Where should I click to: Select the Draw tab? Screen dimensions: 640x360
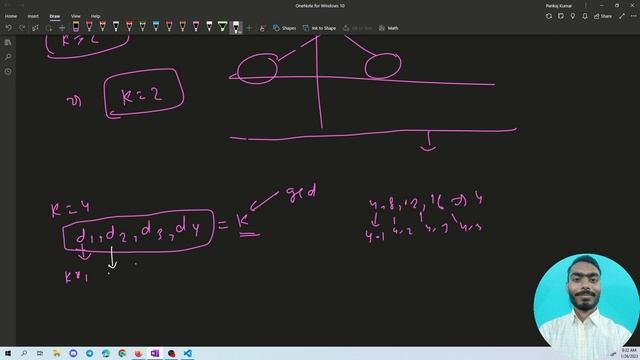pos(55,16)
